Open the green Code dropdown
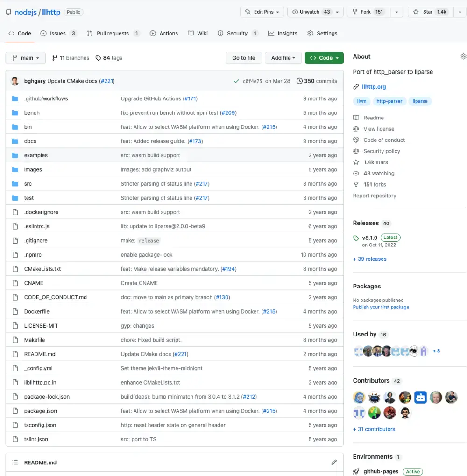 click(x=324, y=58)
